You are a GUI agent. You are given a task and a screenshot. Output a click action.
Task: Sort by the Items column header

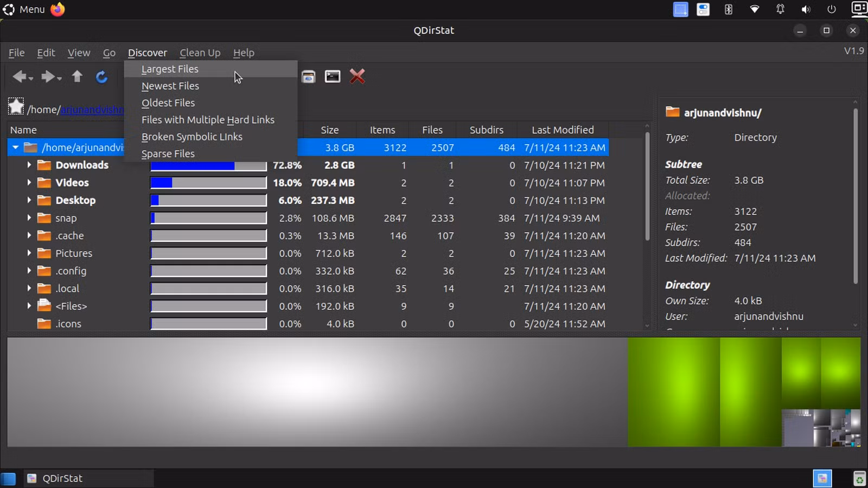point(382,130)
